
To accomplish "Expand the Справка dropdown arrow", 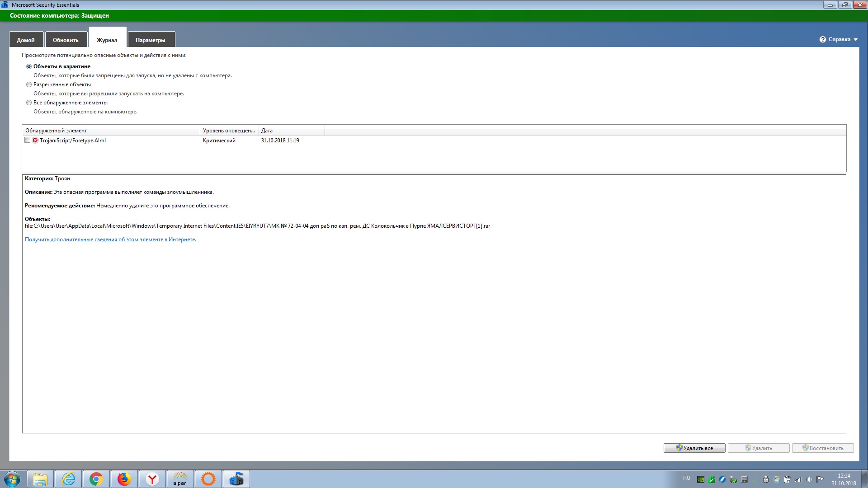I will coord(855,40).
